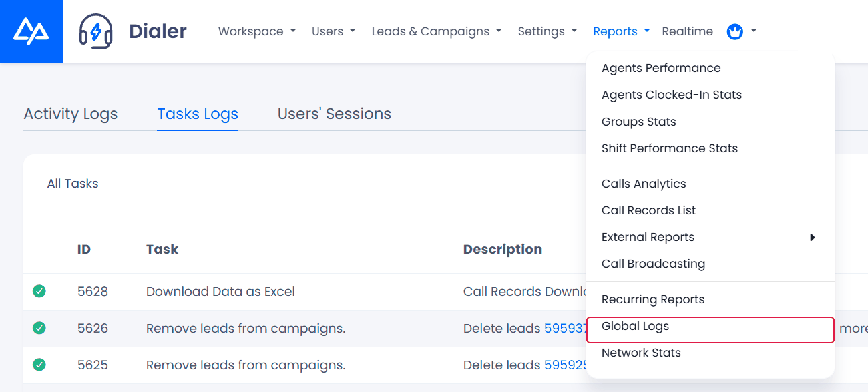
Task: Expand the External Reports submenu arrow
Action: click(x=812, y=237)
